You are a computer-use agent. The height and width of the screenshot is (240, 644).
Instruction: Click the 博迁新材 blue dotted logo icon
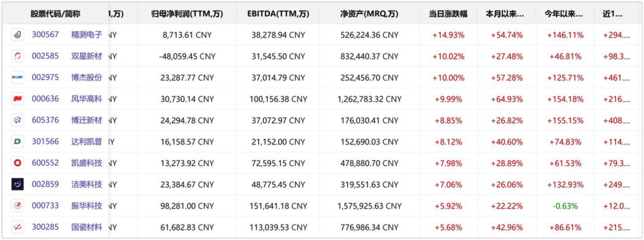pos(17,120)
